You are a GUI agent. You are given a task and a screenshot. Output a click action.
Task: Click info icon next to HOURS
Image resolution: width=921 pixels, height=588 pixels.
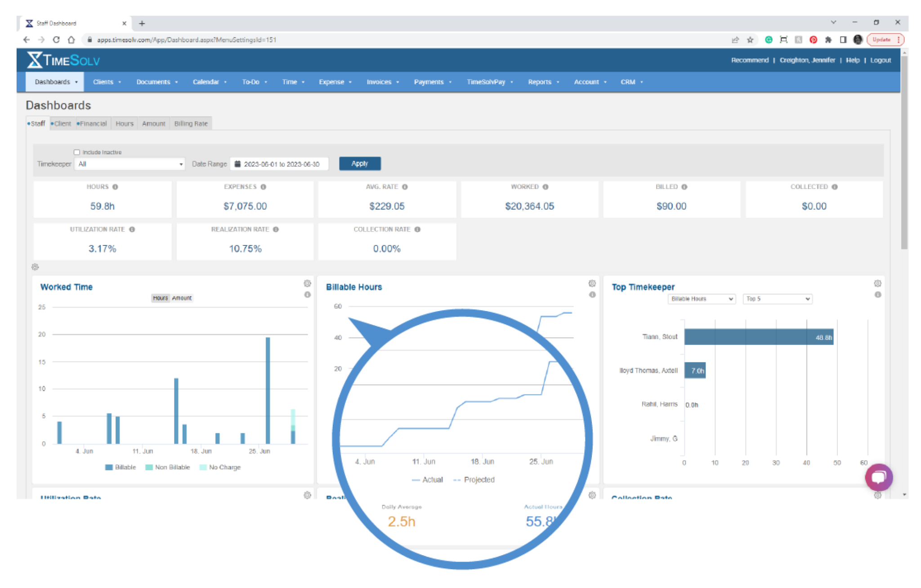pyautogui.click(x=115, y=187)
